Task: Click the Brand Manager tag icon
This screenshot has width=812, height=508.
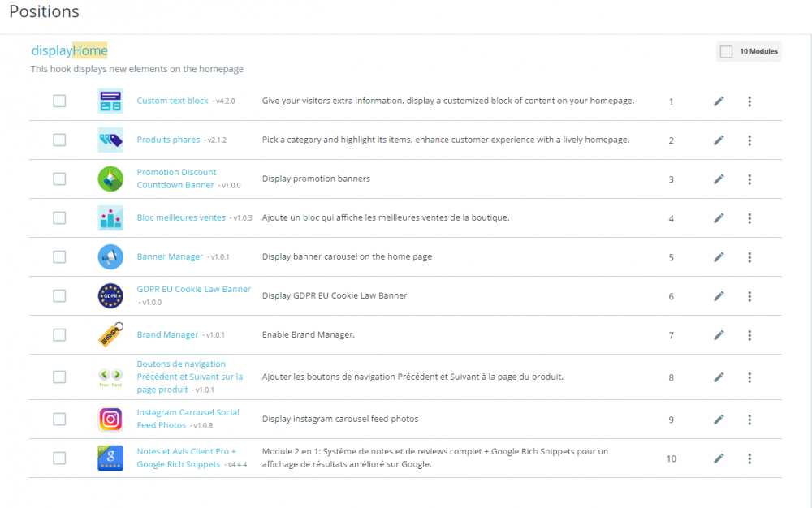Action: 110,334
